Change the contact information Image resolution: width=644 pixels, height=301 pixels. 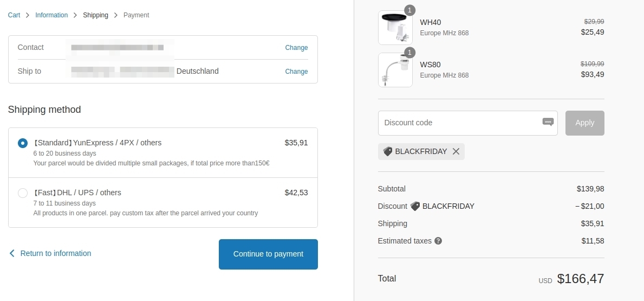click(x=296, y=48)
